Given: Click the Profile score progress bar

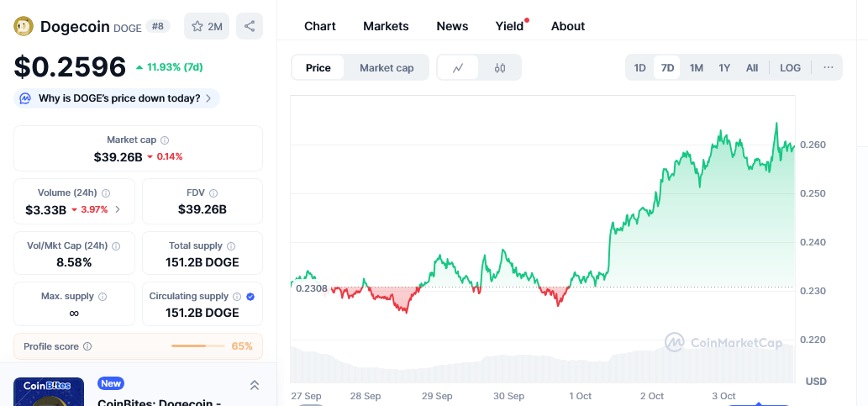Looking at the screenshot, I should (x=197, y=346).
